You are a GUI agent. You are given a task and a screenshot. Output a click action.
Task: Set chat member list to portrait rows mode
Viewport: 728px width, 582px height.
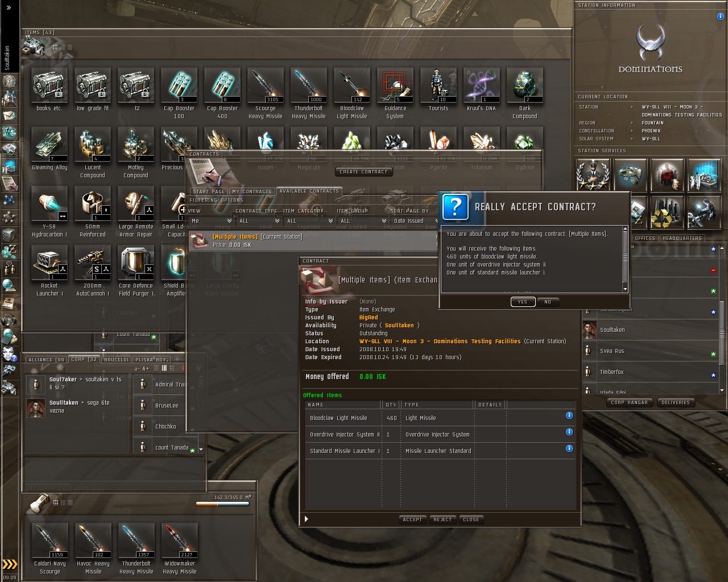[164, 368]
